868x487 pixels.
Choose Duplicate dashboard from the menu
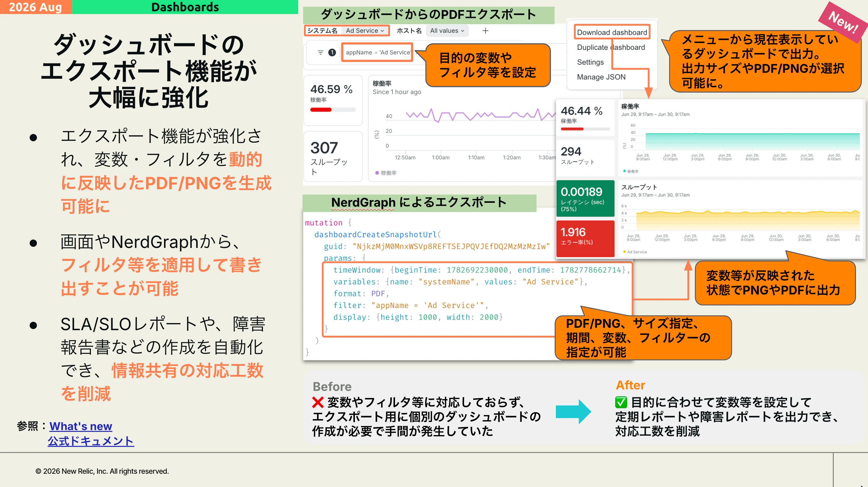pyautogui.click(x=611, y=47)
